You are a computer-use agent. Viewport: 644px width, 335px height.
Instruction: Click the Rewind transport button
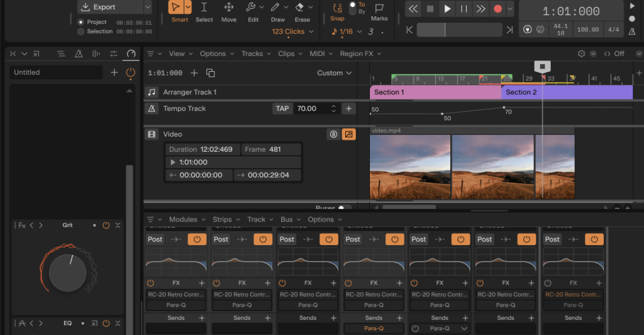pyautogui.click(x=413, y=9)
